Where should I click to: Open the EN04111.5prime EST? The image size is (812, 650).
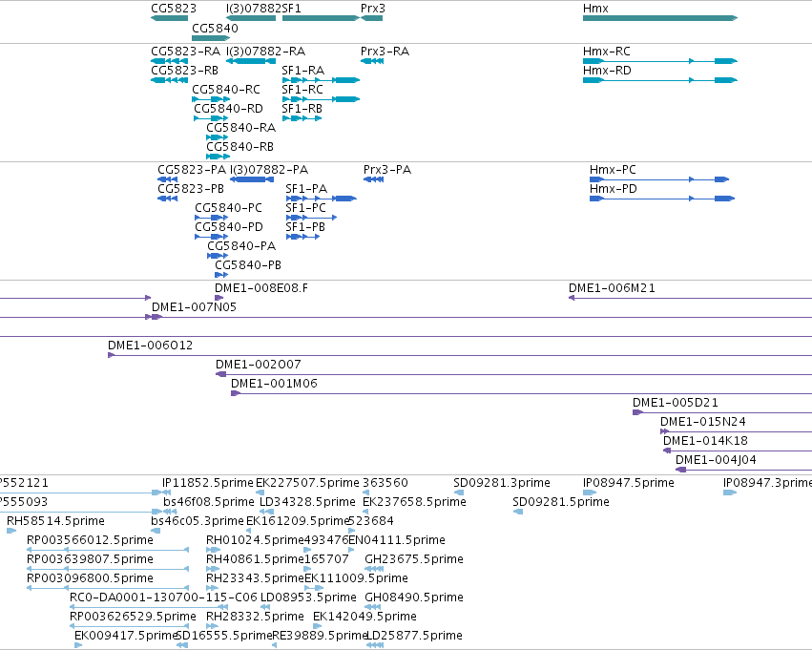click(x=352, y=550)
